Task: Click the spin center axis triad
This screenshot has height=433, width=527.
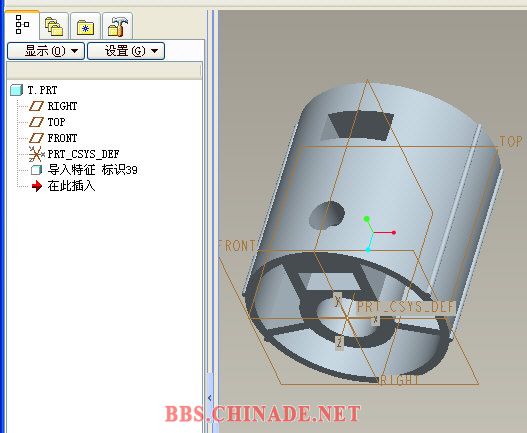Action: pos(374,233)
